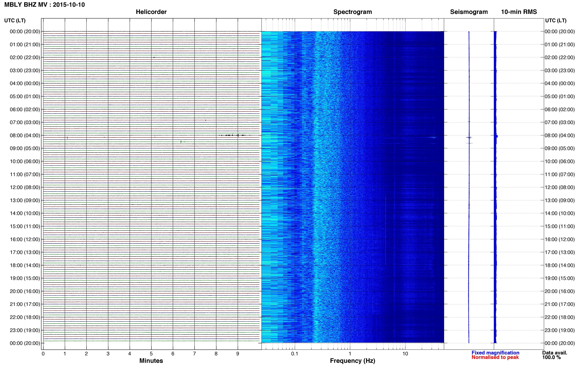Click '11:00 (07:00)' on the helicorder axis
The image size is (588, 368).
[x=25, y=174]
